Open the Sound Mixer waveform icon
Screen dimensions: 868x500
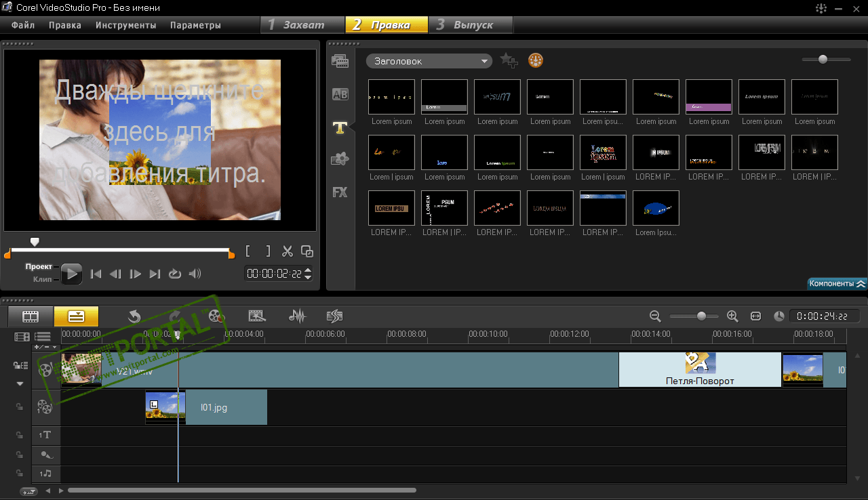tap(297, 316)
